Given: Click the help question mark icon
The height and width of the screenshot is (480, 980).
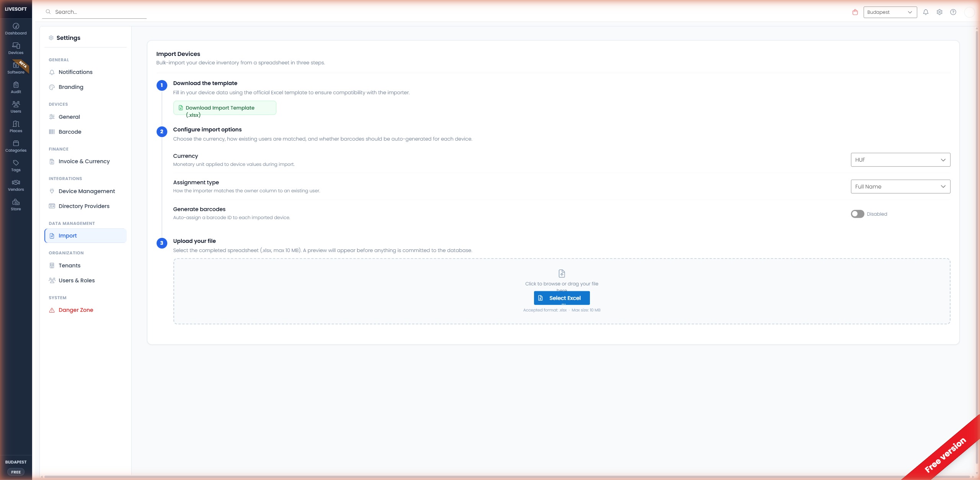Looking at the screenshot, I should pos(953,12).
